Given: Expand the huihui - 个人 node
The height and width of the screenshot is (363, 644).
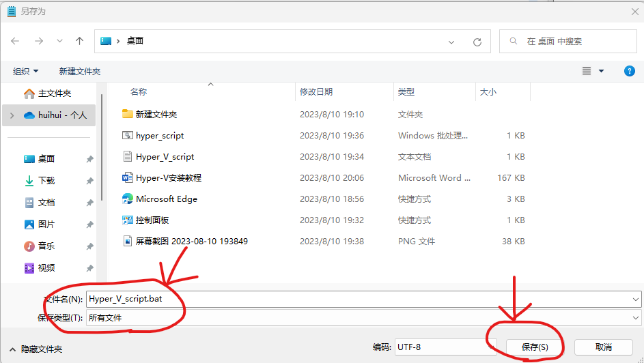Looking at the screenshot, I should pos(12,116).
